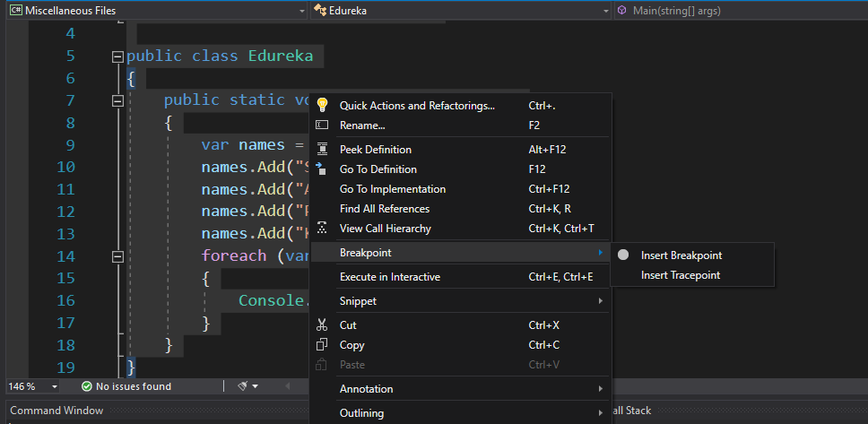868x424 pixels.
Task: Collapse the Edureka class outline box
Action: pos(117,56)
